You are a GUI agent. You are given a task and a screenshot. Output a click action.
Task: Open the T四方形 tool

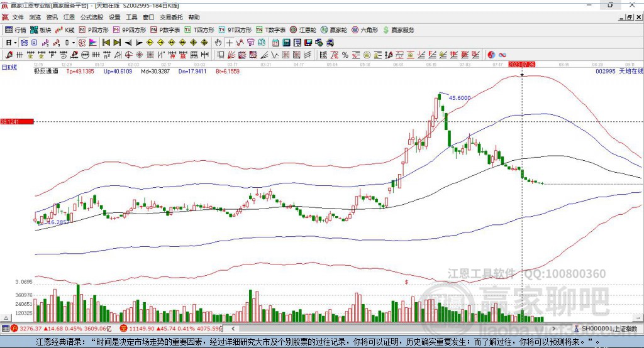tap(199, 30)
